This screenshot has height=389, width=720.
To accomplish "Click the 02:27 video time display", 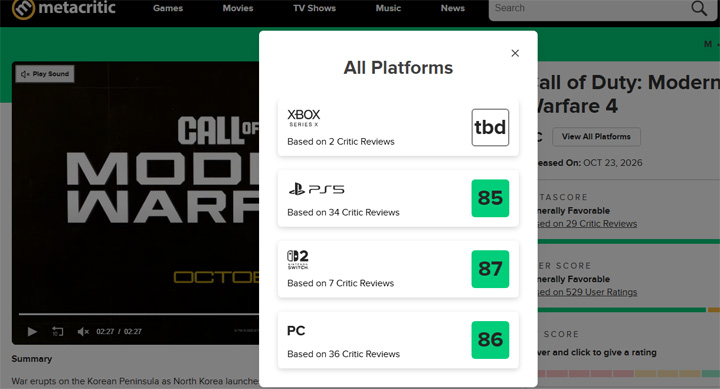I will [119, 331].
